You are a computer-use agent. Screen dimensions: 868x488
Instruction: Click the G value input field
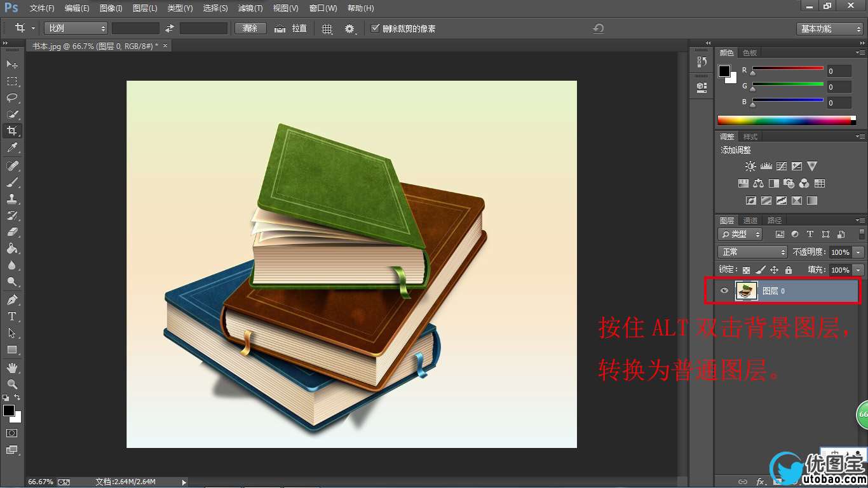839,87
